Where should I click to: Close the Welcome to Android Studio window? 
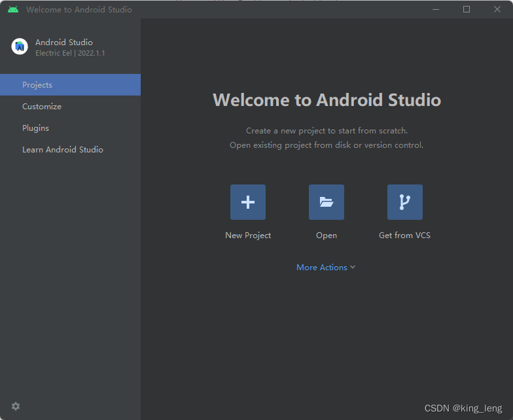[497, 9]
